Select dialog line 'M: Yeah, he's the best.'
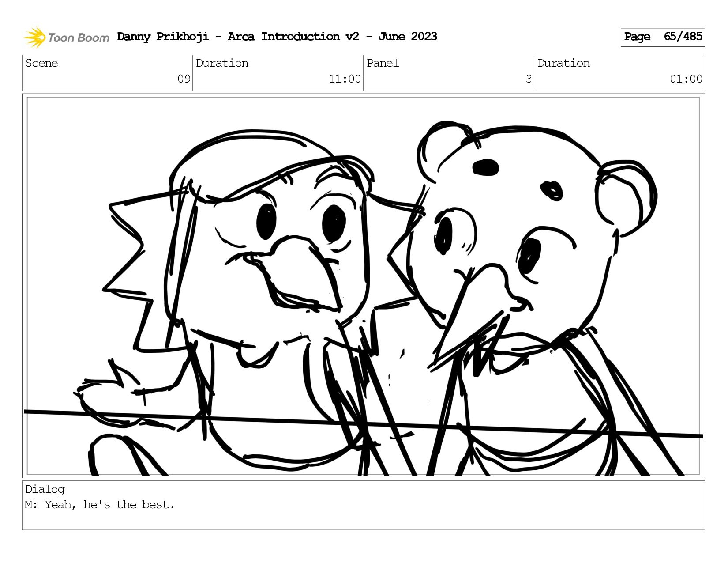Viewport: 728px width, 563px height. [x=100, y=505]
